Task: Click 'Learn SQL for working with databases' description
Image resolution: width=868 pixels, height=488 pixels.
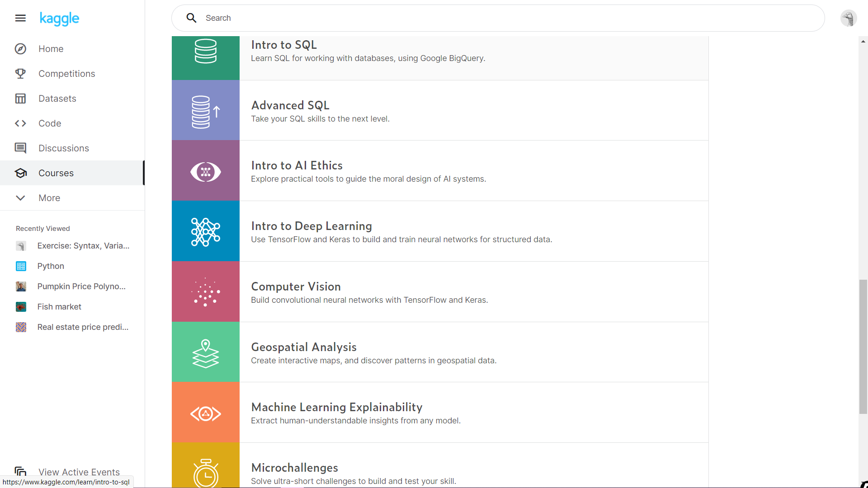Action: [368, 58]
